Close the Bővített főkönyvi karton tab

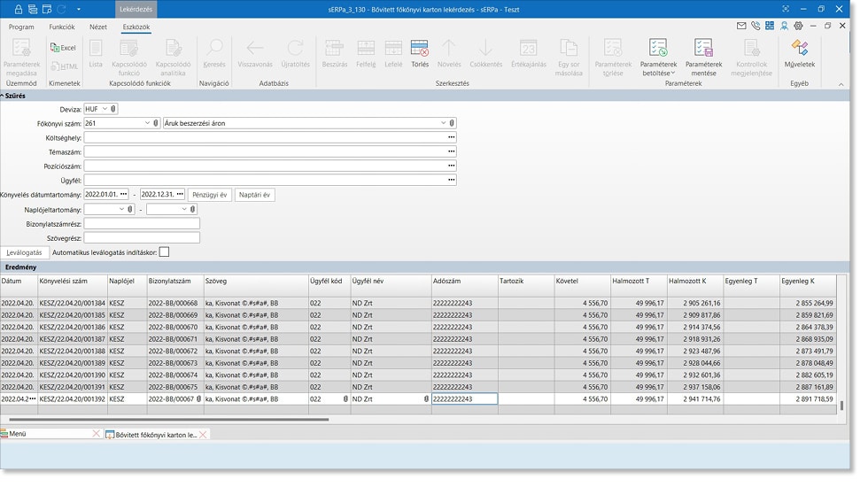(x=204, y=434)
